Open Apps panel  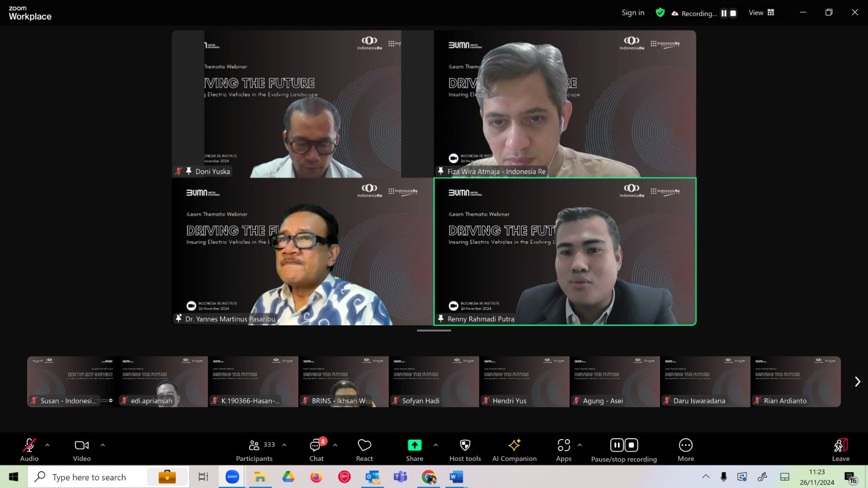click(564, 450)
